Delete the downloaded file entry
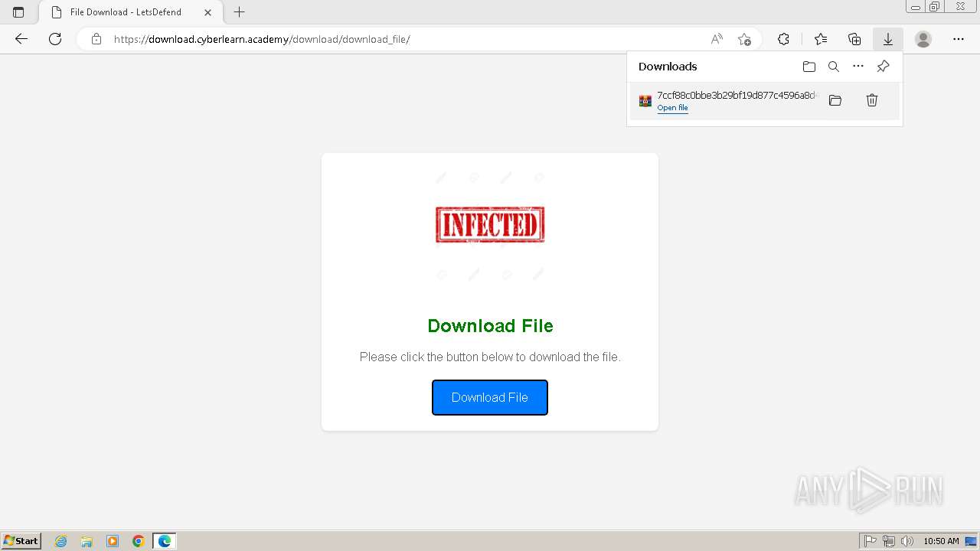The image size is (980, 551). point(872,100)
